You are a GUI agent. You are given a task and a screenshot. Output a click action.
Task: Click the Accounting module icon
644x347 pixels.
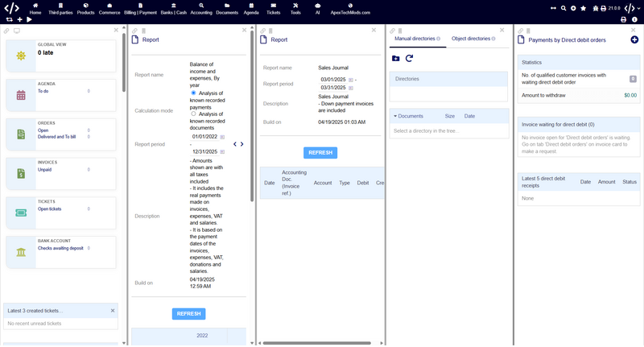[201, 6]
